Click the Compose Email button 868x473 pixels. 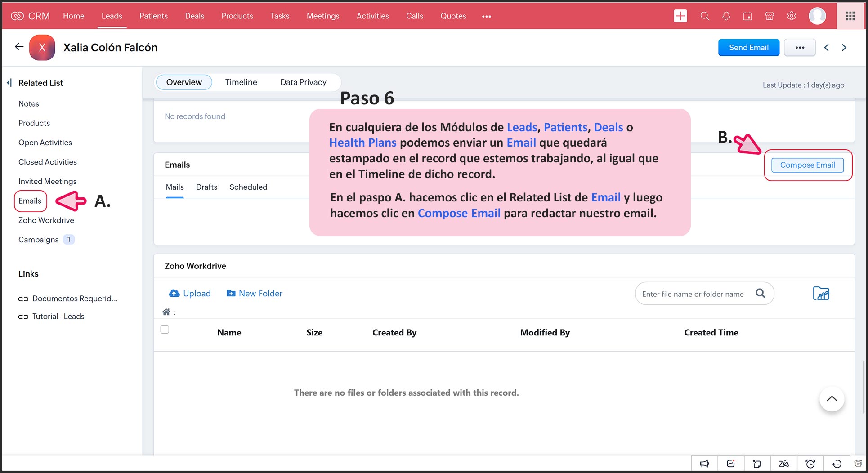(x=807, y=165)
